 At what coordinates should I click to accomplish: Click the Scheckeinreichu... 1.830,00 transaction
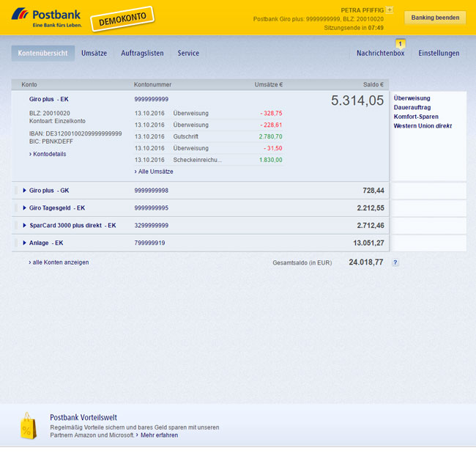[208, 160]
